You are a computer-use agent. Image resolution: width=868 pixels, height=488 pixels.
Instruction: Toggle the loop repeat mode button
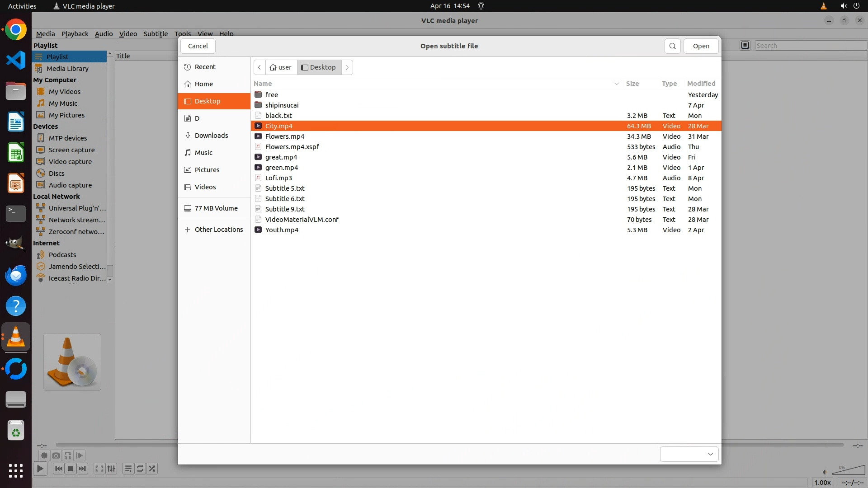coord(140,469)
